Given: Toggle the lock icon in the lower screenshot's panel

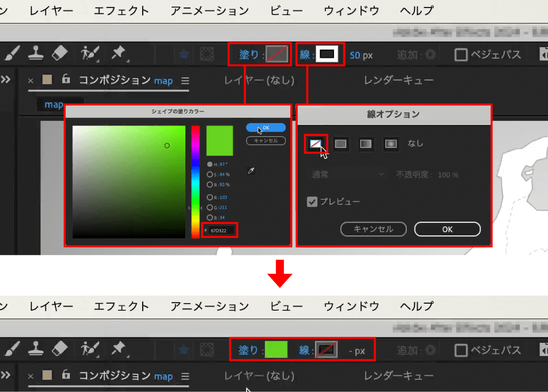Looking at the screenshot, I should [66, 374].
